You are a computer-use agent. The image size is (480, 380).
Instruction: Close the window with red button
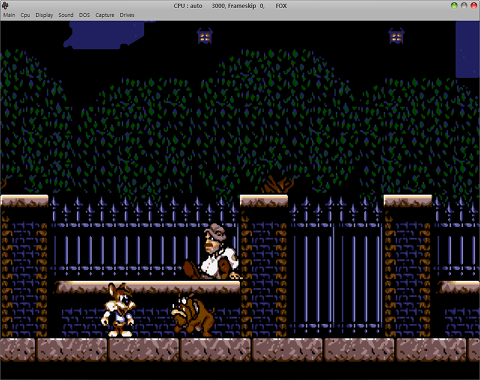point(473,5)
